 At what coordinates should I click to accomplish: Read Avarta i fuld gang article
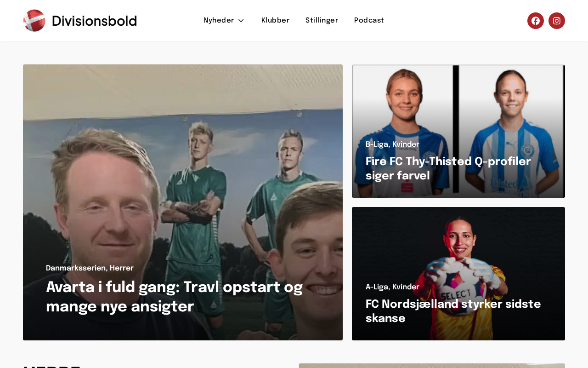point(175,297)
